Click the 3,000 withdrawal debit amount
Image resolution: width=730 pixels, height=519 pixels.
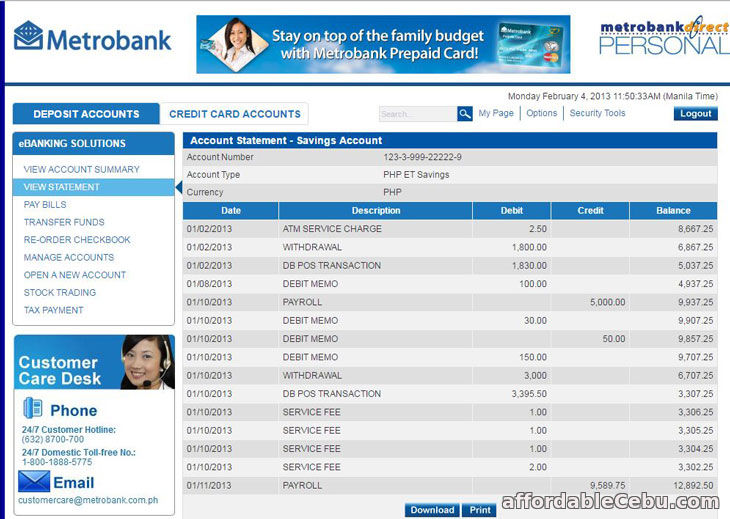pos(535,376)
